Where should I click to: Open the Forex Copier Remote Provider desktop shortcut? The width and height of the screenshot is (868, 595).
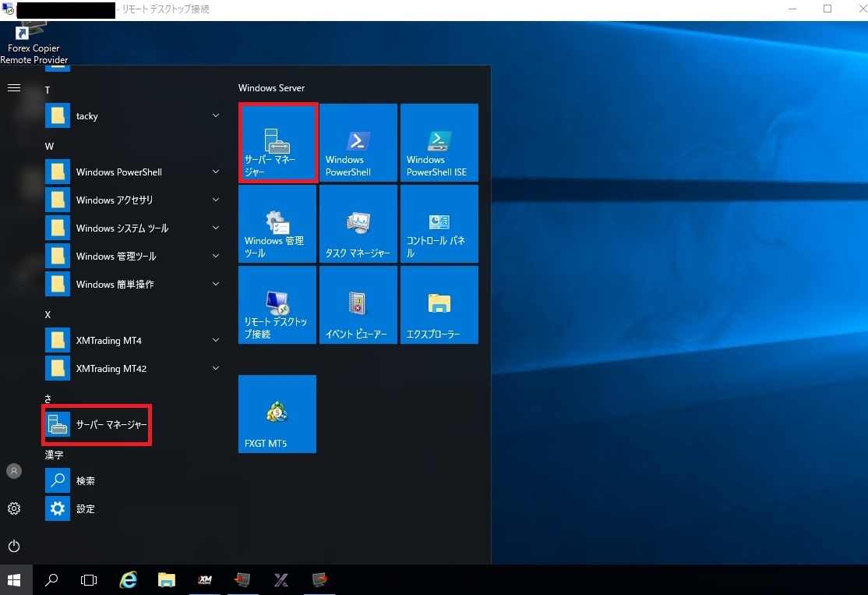pos(34,43)
